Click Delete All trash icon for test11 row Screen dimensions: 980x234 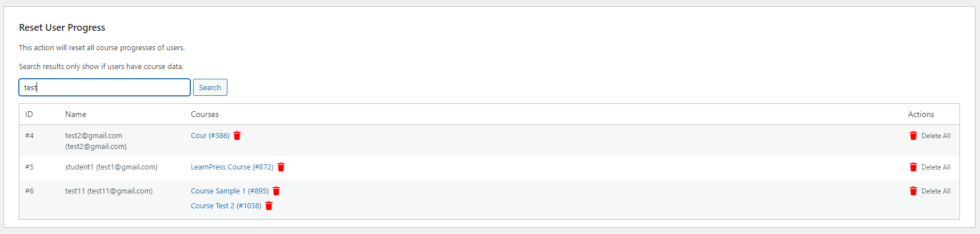tap(913, 191)
